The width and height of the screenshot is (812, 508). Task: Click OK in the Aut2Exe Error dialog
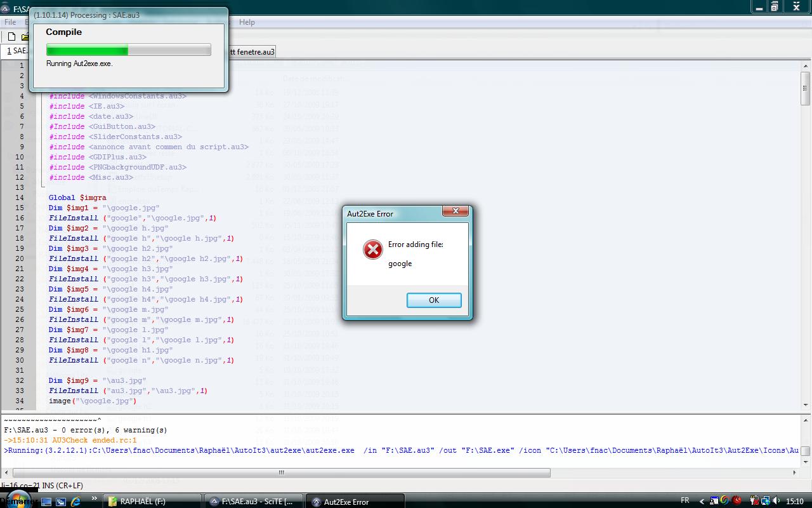pyautogui.click(x=434, y=300)
